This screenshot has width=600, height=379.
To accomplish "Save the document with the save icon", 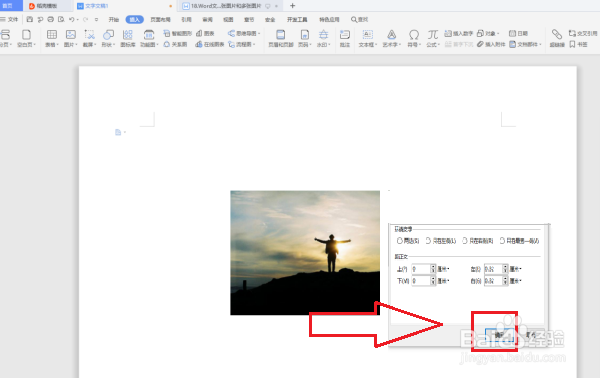I will [29, 19].
